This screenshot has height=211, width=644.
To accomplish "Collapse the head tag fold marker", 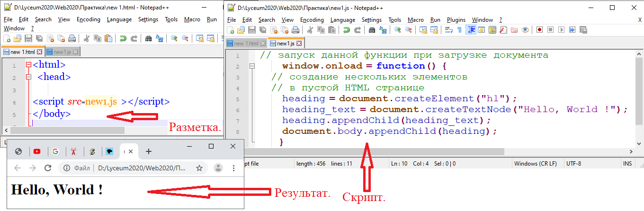I will 28,77.
